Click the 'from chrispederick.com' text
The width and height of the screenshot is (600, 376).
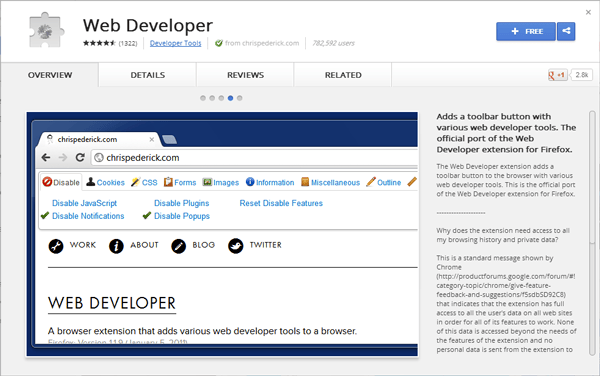pos(262,43)
